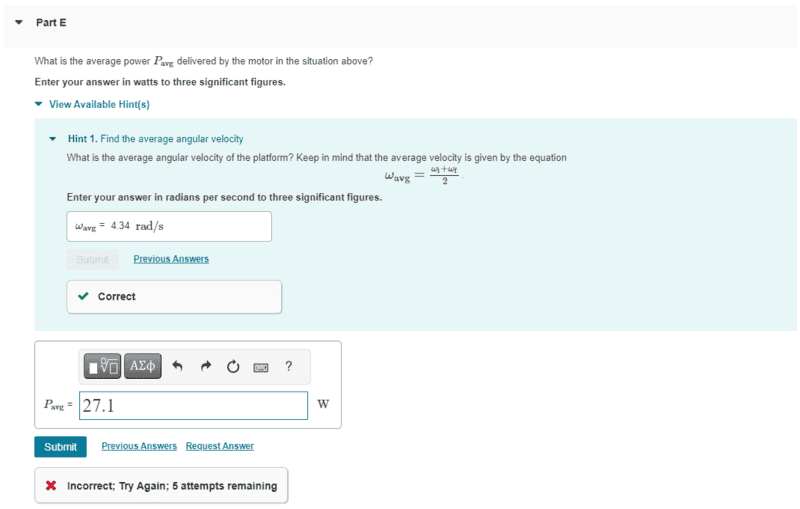This screenshot has height=509, width=800.
Task: Open Previous Answers for Part E
Action: (139, 446)
